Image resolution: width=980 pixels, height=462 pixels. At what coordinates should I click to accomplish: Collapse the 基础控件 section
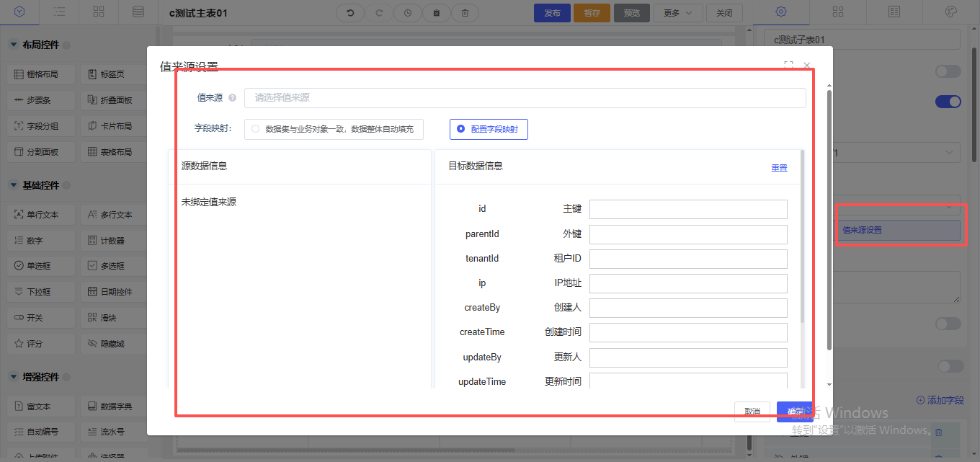pyautogui.click(x=14, y=185)
